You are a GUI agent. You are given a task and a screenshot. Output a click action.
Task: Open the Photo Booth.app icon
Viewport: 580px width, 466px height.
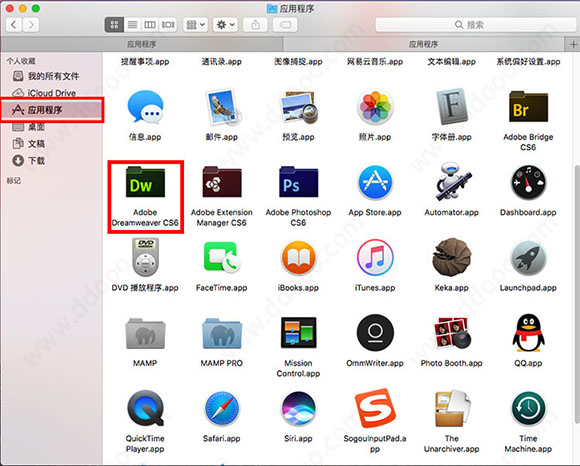[452, 333]
